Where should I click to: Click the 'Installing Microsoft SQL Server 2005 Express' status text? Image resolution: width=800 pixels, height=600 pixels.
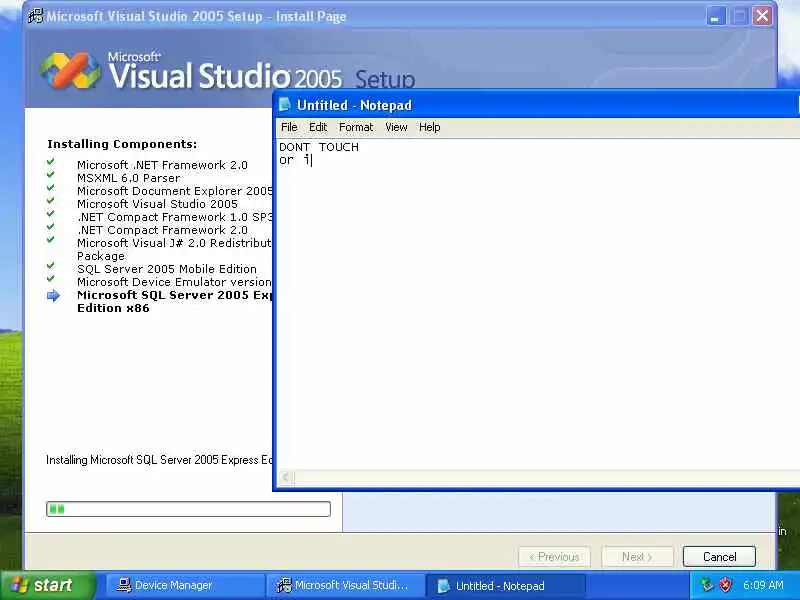159,460
